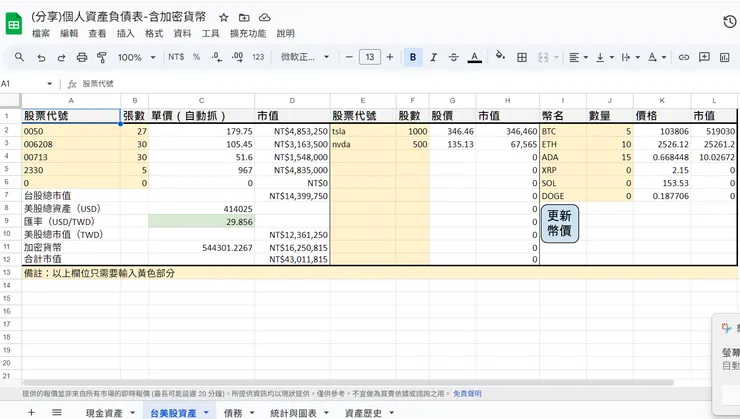This screenshot has width=740, height=419.
Task: Switch to the 現金資產 sheet tab
Action: coord(104,412)
